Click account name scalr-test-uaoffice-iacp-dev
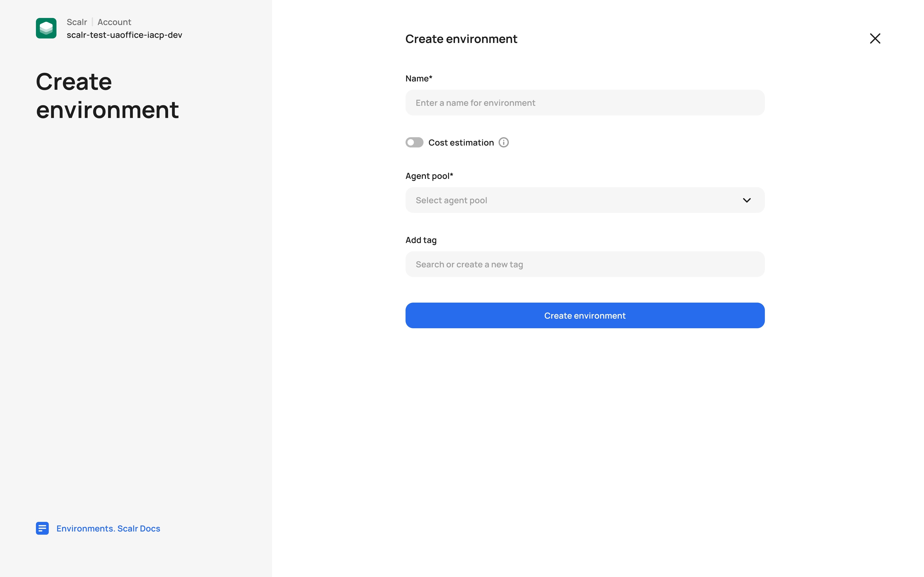Screen dimensions: 924x577 point(124,35)
